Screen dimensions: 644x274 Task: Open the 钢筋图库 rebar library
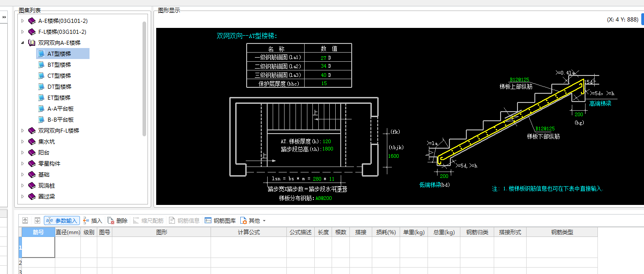[x=220, y=220]
